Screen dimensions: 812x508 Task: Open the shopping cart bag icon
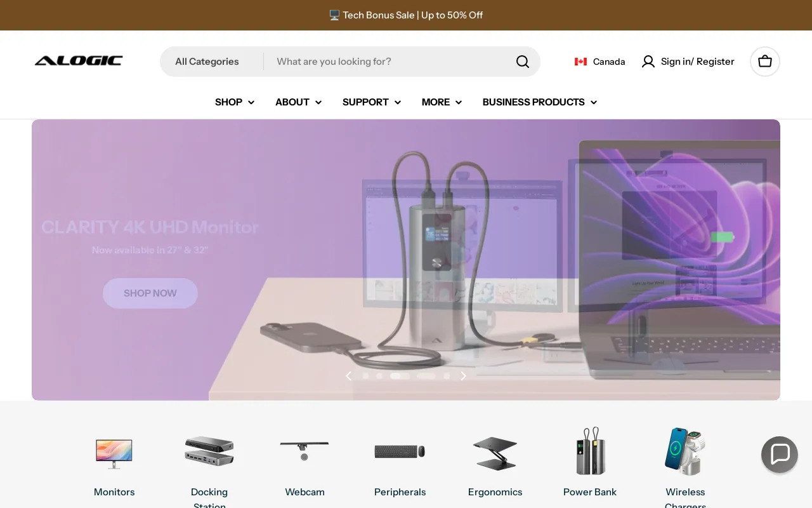[x=764, y=62]
